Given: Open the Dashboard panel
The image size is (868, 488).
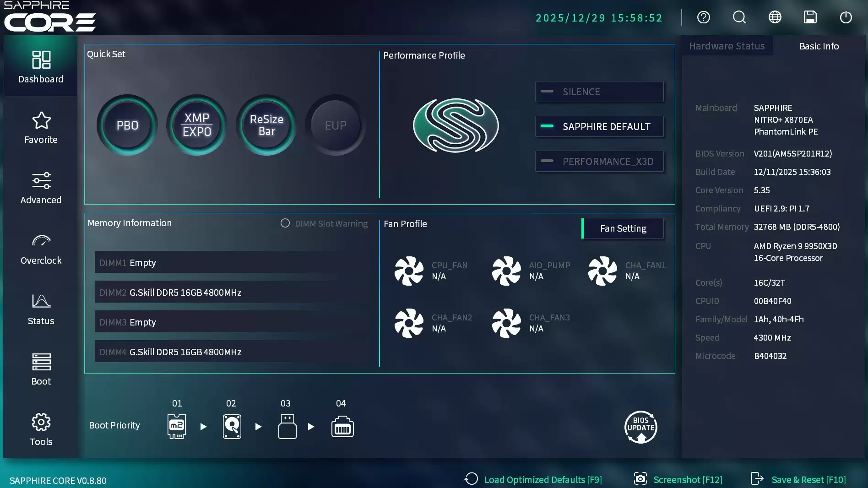Looking at the screenshot, I should [x=41, y=66].
